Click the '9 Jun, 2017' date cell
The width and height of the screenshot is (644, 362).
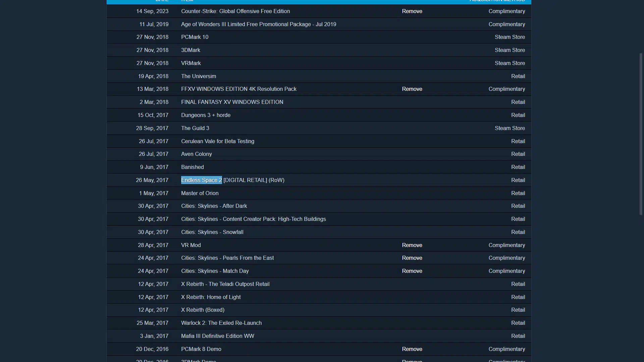pyautogui.click(x=154, y=167)
